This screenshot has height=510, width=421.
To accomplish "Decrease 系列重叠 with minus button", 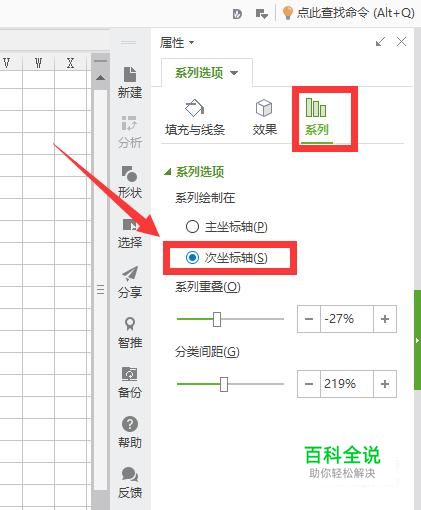I will click(309, 319).
